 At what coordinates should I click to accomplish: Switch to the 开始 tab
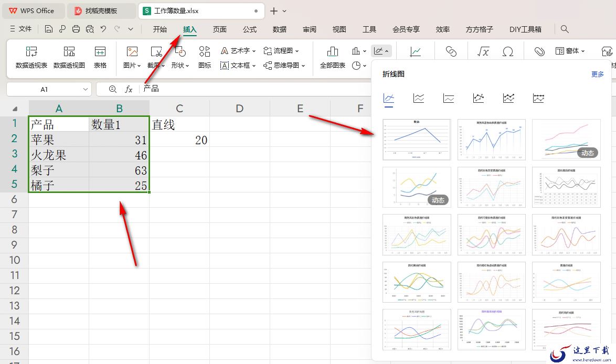[160, 29]
